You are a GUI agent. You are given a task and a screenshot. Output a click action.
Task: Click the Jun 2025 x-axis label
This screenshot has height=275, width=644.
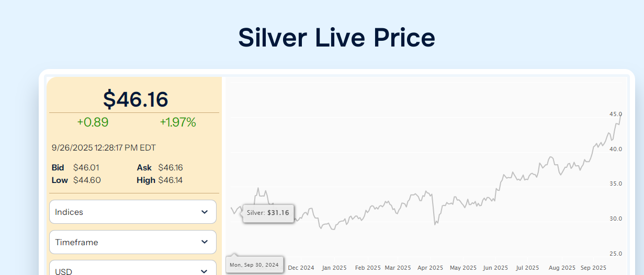tap(495, 268)
